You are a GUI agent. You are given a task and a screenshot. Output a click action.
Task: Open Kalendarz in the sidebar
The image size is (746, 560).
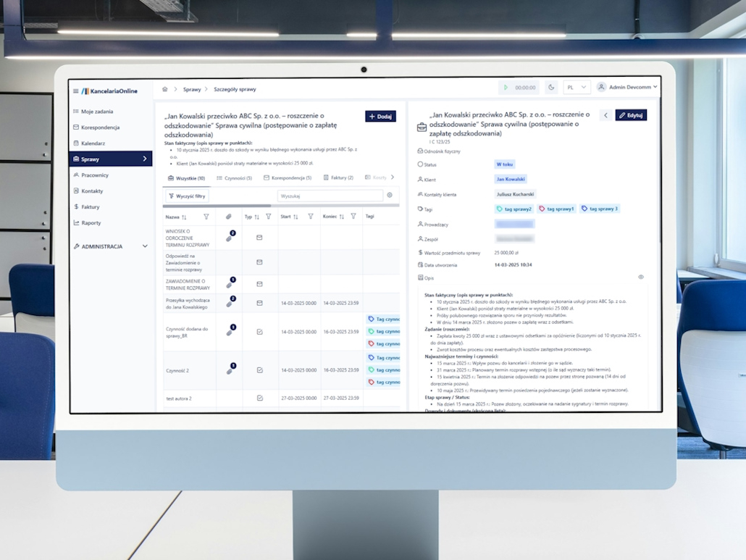[93, 143]
